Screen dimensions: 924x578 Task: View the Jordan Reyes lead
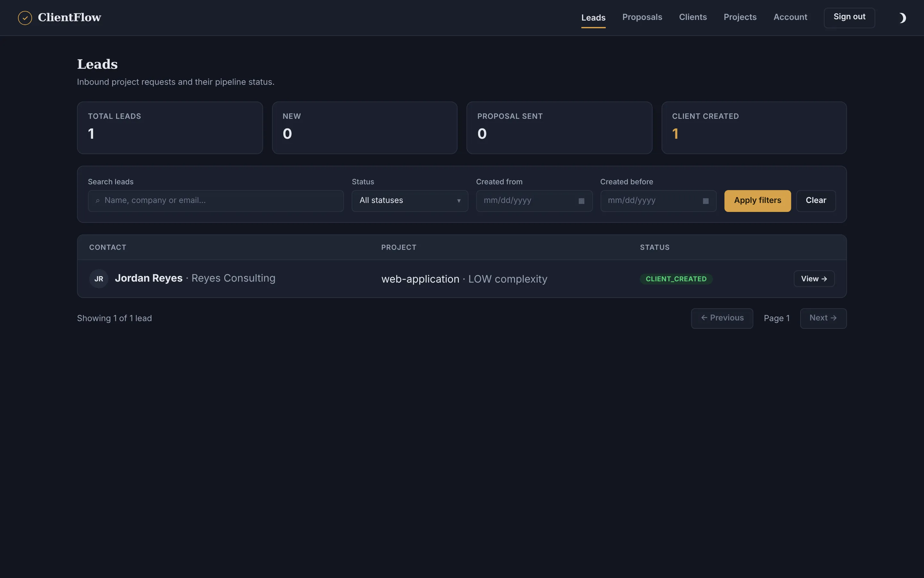(814, 279)
